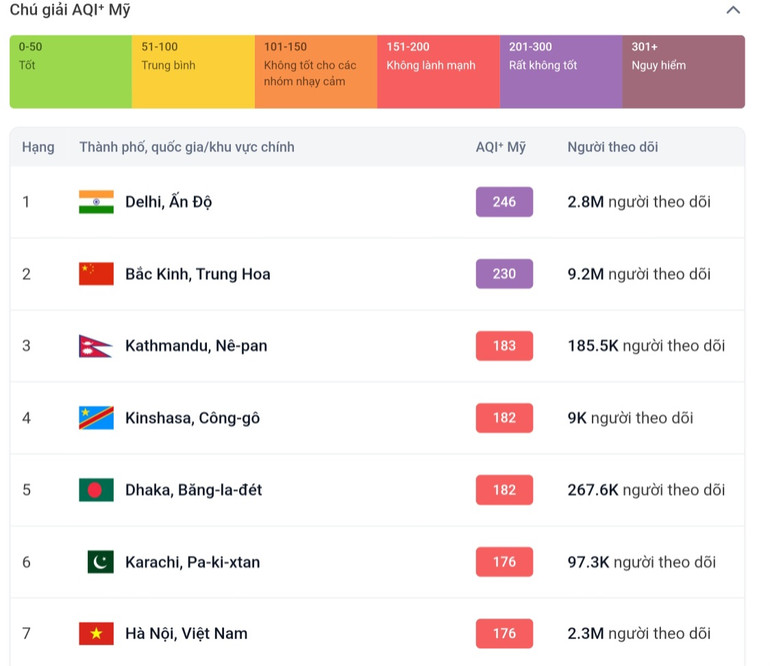The height and width of the screenshot is (666, 770).
Task: Click the Người theo dõi column header
Action: [612, 147]
